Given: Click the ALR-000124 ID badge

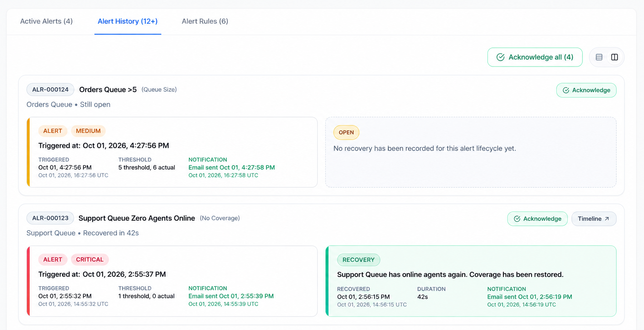Looking at the screenshot, I should click(x=50, y=89).
